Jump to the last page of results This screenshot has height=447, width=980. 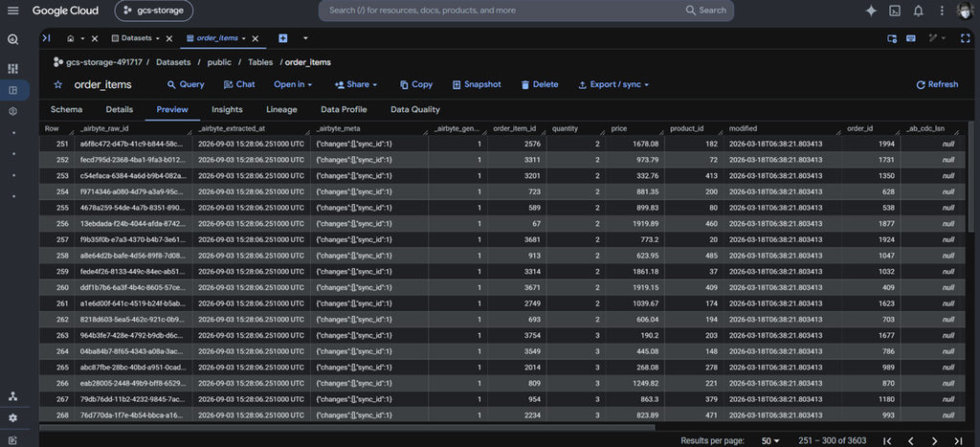click(x=958, y=440)
